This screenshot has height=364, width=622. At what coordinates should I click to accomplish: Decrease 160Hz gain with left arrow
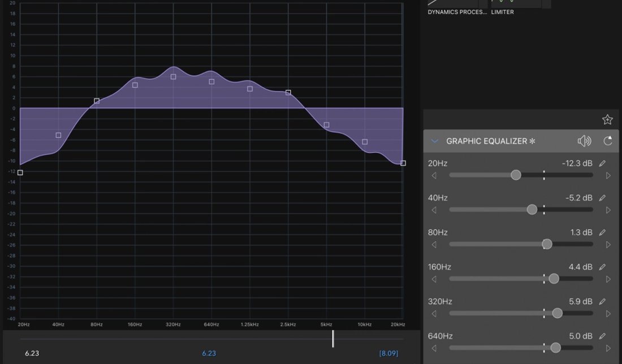434,279
